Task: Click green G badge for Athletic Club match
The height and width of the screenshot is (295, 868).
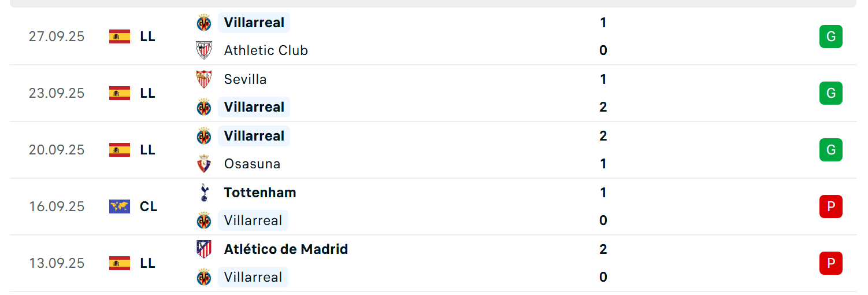Action: (x=830, y=36)
